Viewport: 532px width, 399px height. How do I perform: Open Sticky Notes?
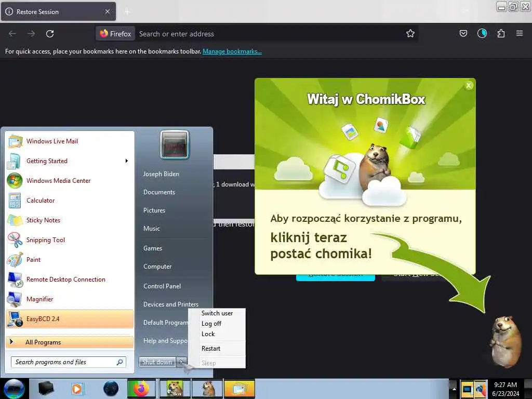[x=70, y=220]
